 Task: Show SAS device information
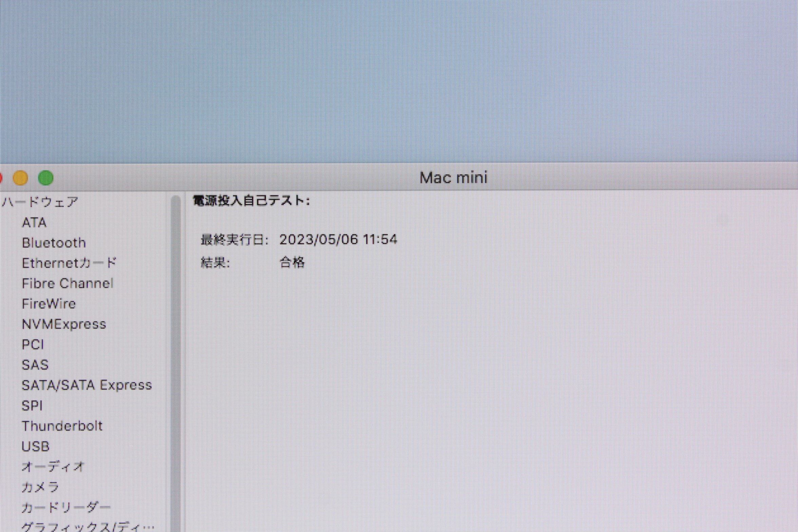(35, 365)
